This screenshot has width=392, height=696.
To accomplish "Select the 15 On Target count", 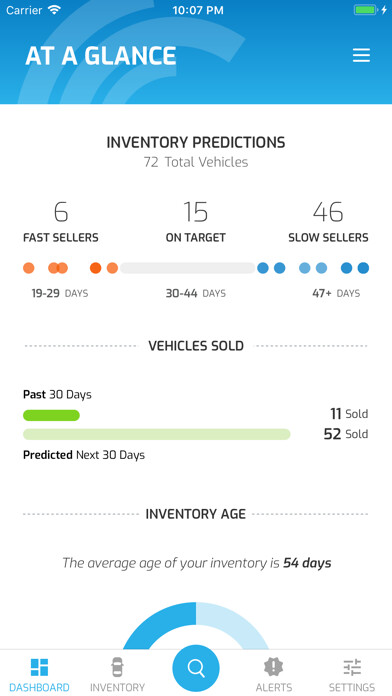I will point(195,212).
